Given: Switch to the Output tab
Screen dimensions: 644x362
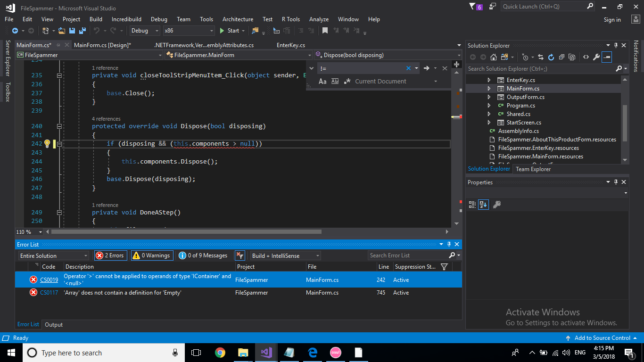Looking at the screenshot, I should [x=54, y=325].
